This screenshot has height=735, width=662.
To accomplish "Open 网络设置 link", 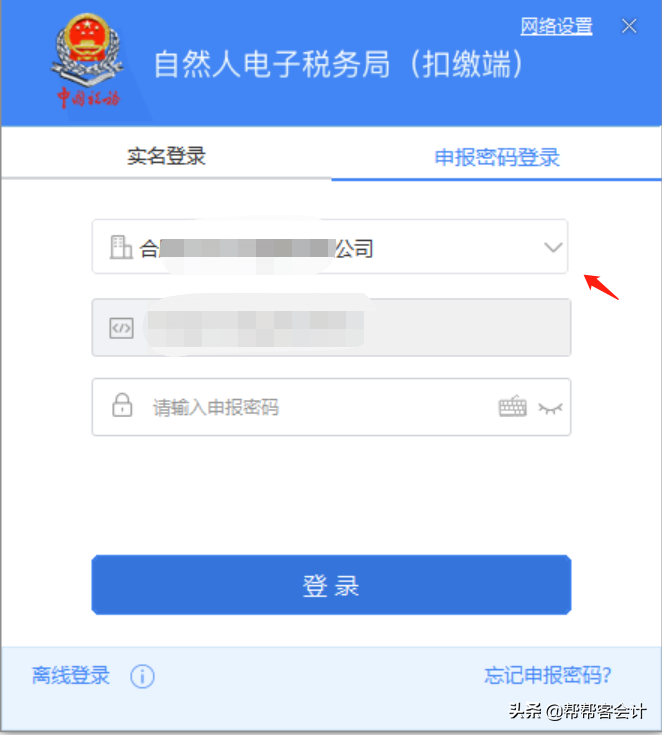I will [557, 26].
